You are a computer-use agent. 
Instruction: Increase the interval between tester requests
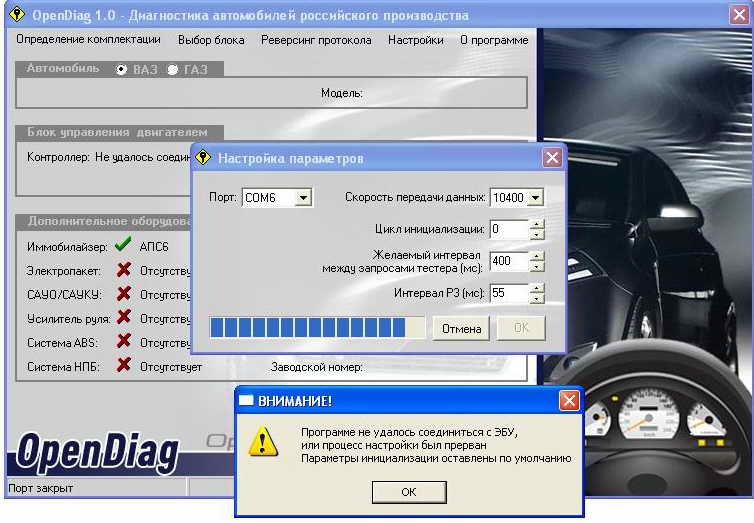tap(537, 256)
